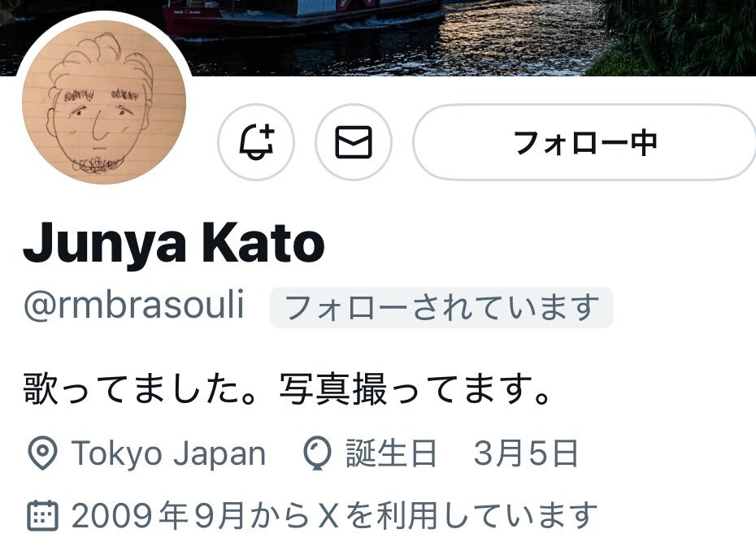
Task: Click the フォロー中 following button
Action: (584, 142)
